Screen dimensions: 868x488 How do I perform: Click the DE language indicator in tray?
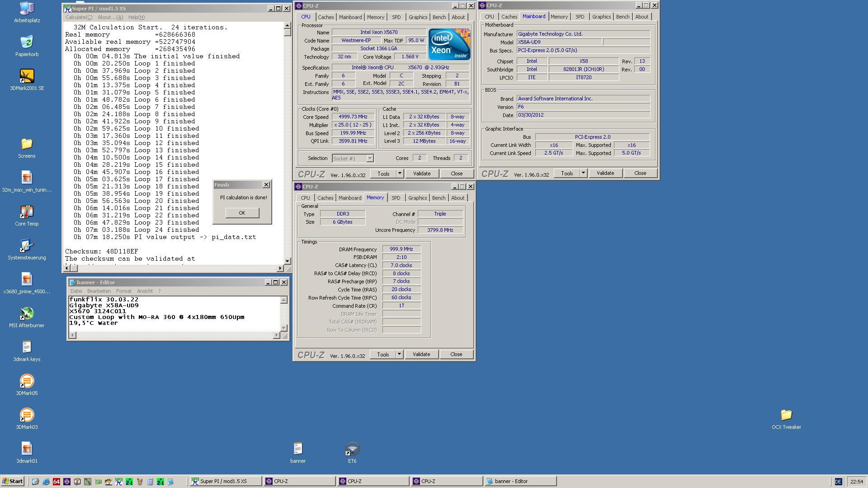[x=838, y=482]
